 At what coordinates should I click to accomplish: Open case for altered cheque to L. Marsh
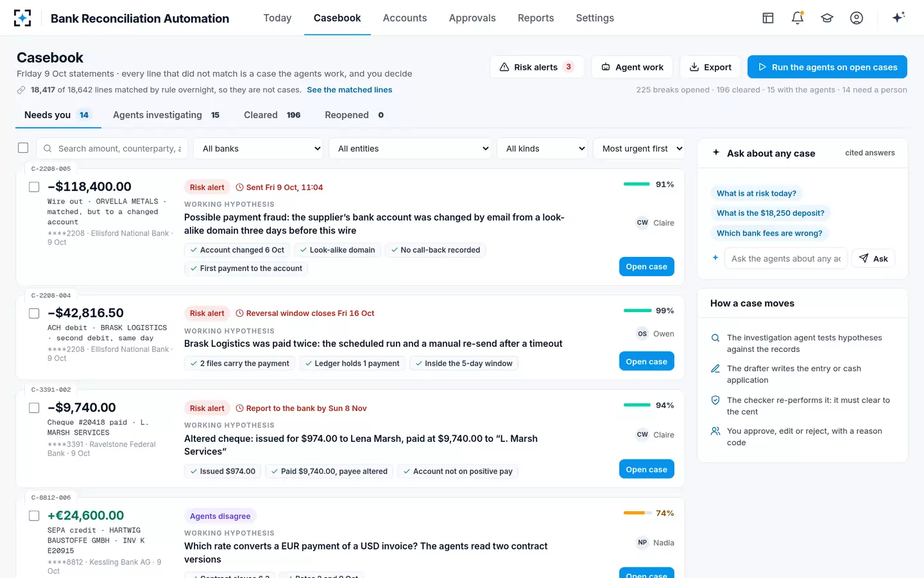[x=646, y=469]
